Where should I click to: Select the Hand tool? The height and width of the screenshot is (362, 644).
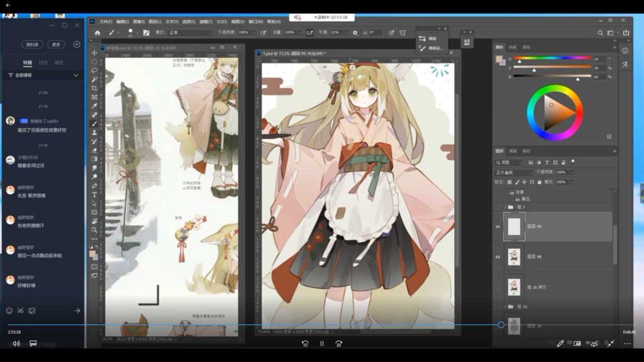pyautogui.click(x=94, y=221)
